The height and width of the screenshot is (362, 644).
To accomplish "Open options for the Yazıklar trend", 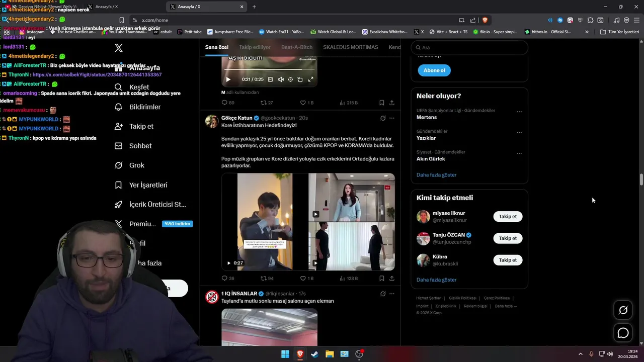I will [519, 133].
